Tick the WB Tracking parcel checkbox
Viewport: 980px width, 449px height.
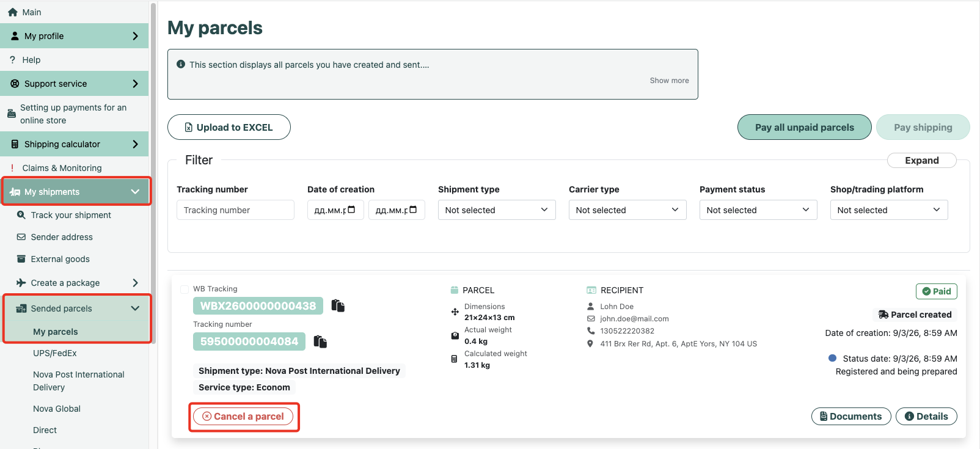click(185, 290)
